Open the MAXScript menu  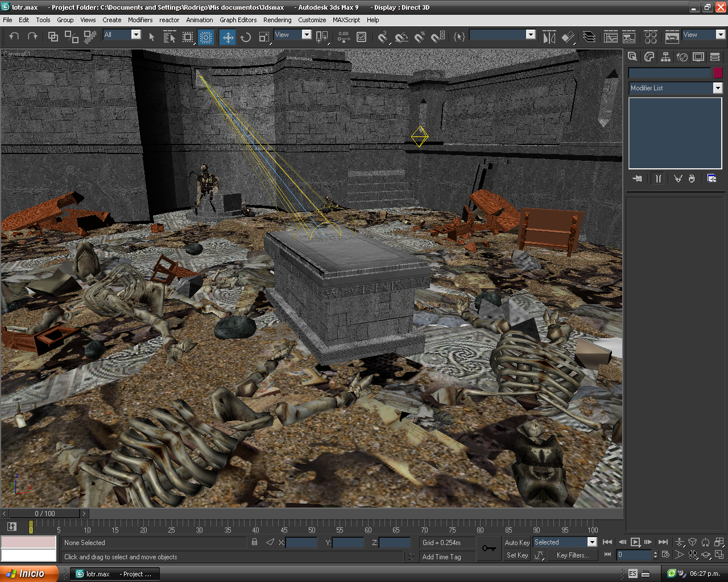[x=346, y=20]
